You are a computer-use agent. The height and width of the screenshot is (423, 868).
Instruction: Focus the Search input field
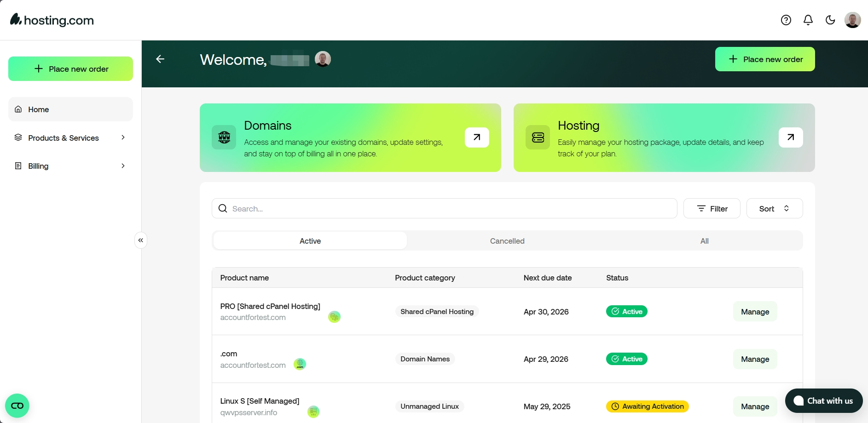445,209
